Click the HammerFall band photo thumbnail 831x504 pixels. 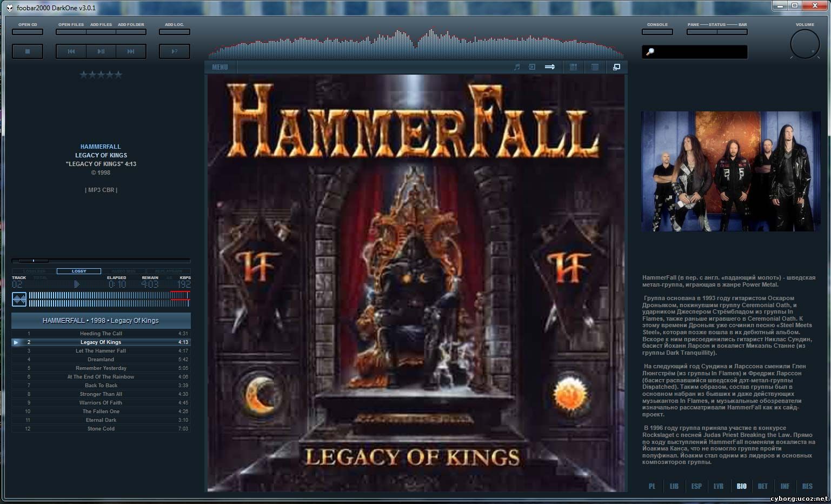(731, 171)
